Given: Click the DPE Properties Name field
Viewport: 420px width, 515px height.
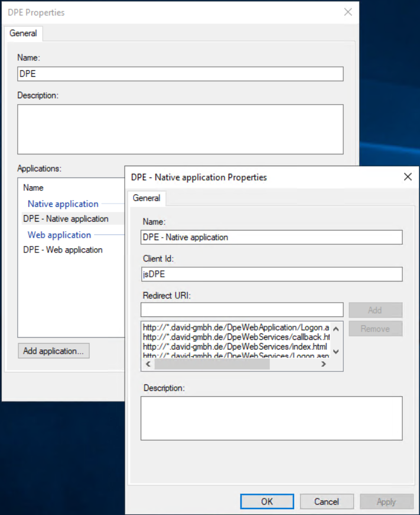Looking at the screenshot, I should (180, 74).
